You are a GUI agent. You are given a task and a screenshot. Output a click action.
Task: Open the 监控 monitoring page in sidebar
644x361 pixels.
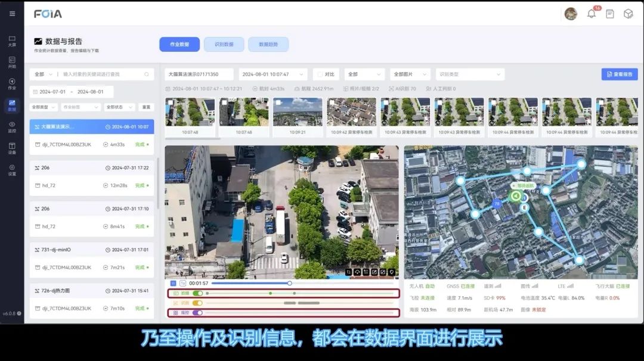12,126
